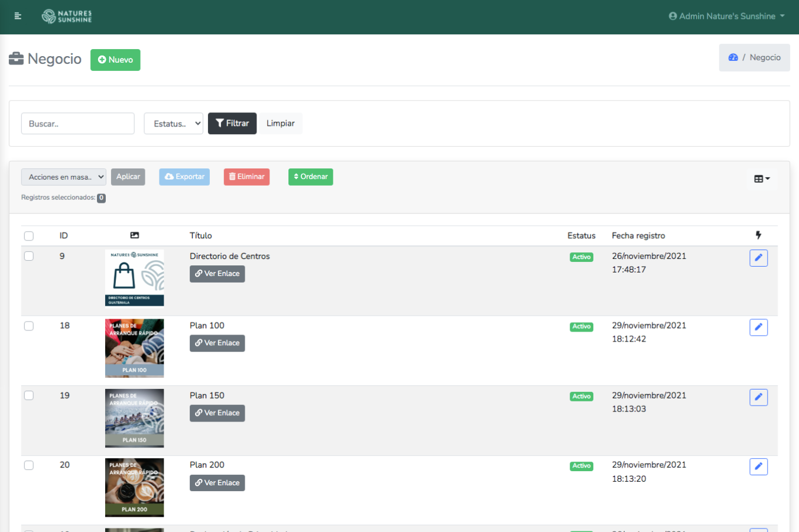Open the table column view selector
This screenshot has height=532, width=799.
pyautogui.click(x=761, y=179)
